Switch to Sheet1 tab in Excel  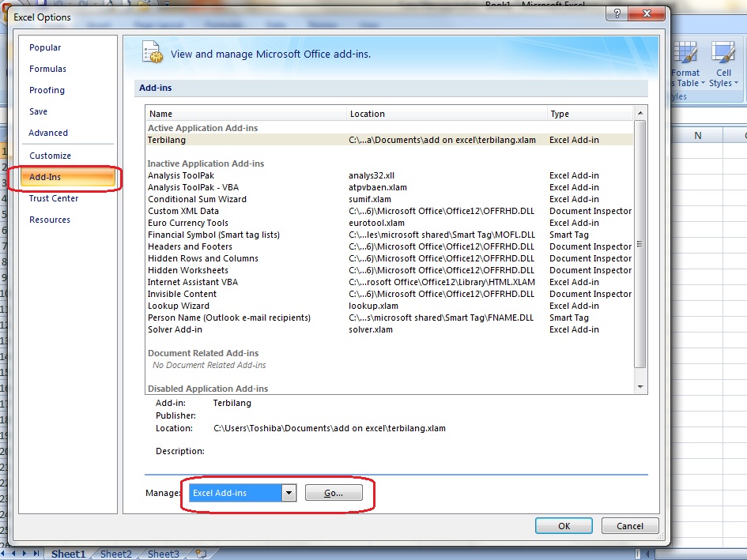click(x=68, y=554)
